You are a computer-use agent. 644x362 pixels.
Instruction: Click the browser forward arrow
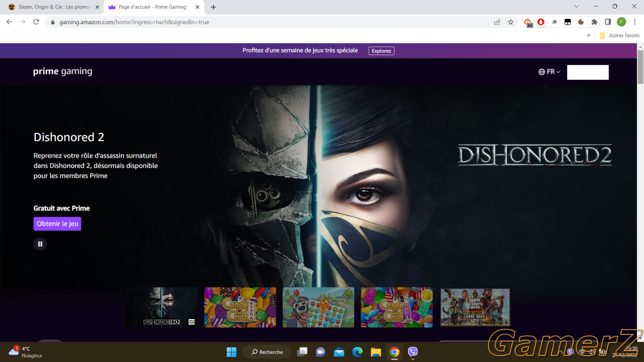(x=23, y=22)
